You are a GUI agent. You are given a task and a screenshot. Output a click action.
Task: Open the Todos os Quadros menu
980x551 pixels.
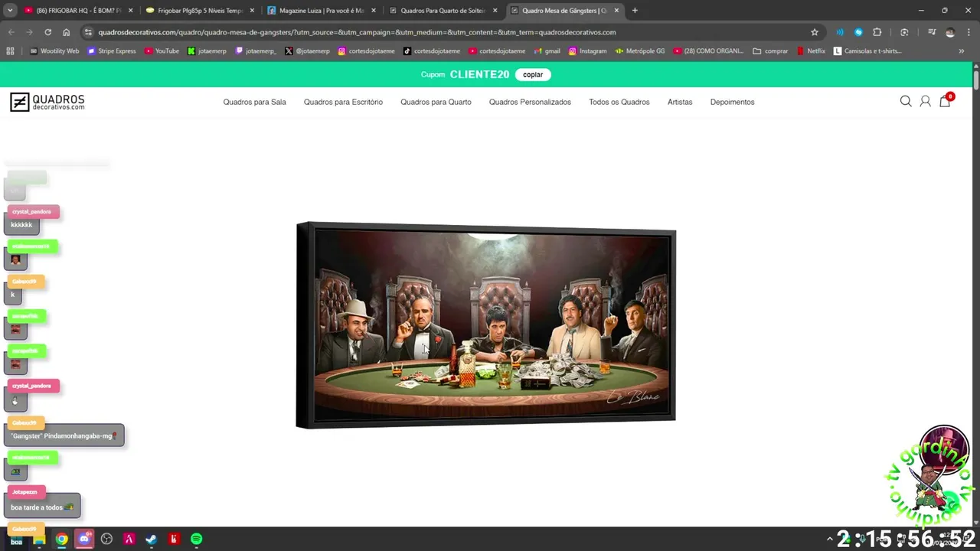(x=619, y=102)
